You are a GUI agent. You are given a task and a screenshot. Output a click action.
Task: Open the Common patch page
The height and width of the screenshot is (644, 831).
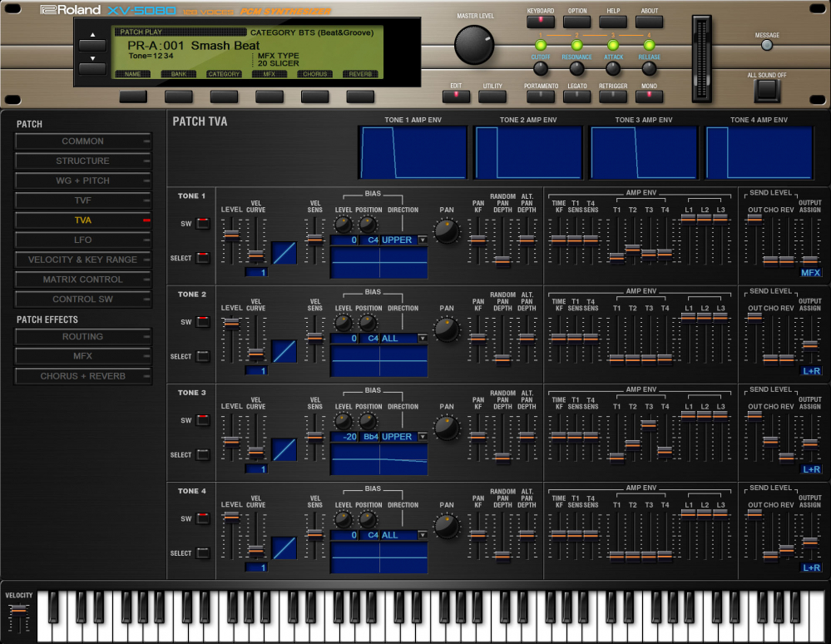82,141
